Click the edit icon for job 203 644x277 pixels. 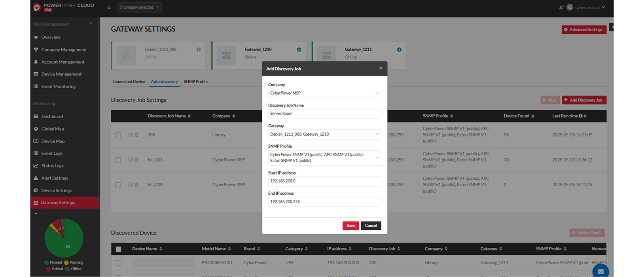pyautogui.click(x=130, y=135)
